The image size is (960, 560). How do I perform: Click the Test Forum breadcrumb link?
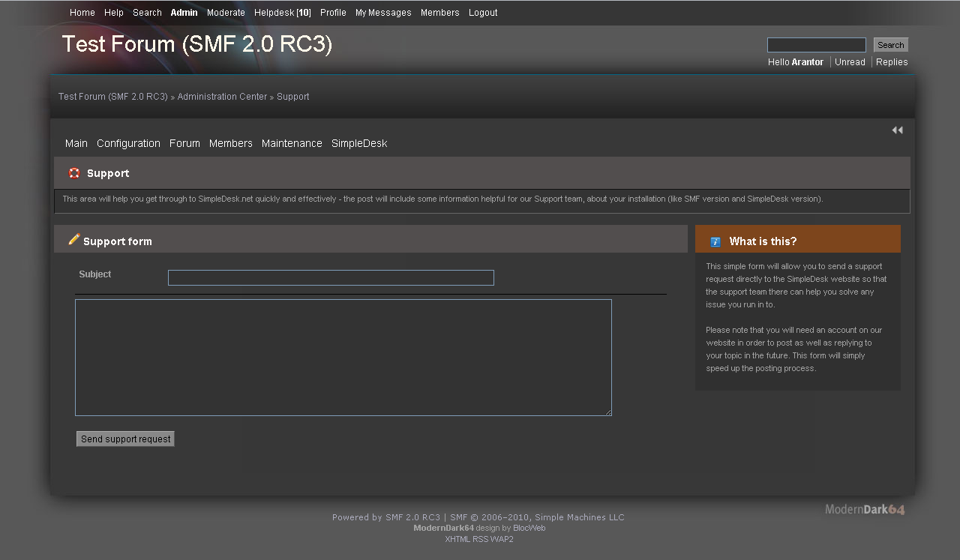[113, 97]
